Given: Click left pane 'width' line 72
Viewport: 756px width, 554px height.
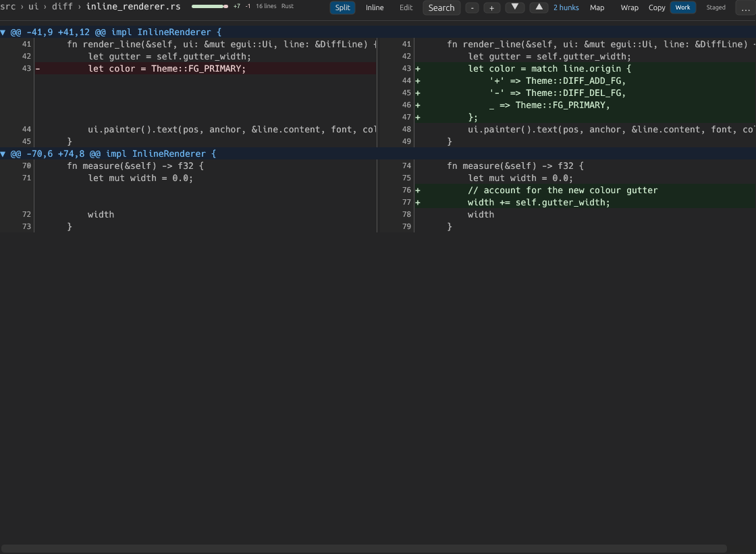Looking at the screenshot, I should coord(101,215).
